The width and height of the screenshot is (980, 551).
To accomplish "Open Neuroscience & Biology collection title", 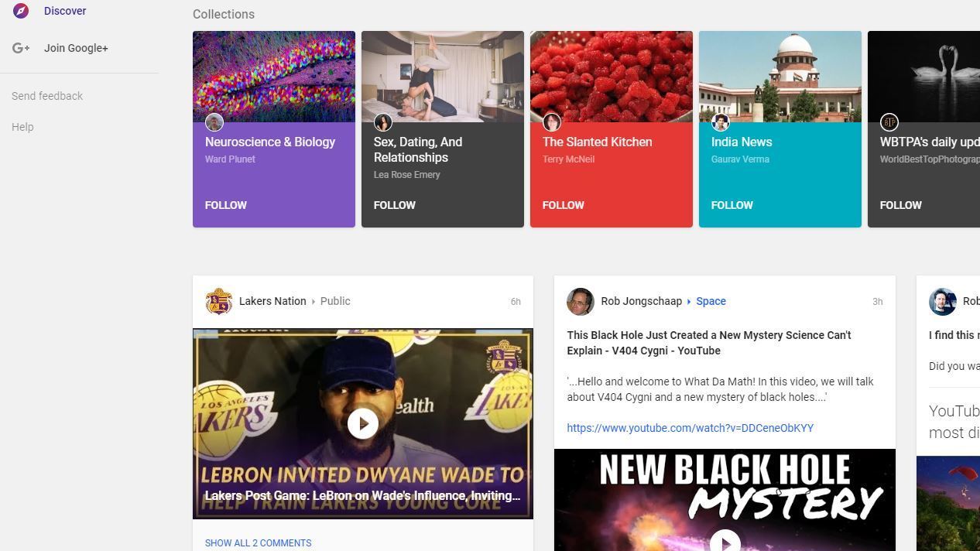I will (x=270, y=142).
